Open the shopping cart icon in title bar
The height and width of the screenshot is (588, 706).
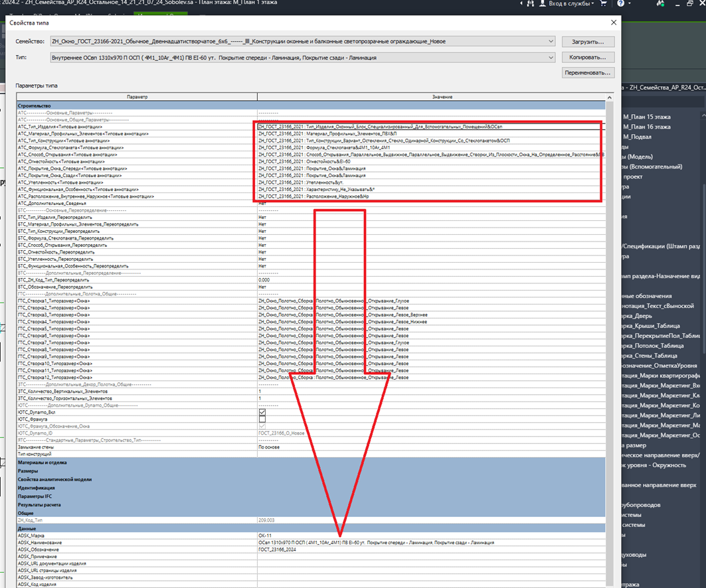(x=603, y=3)
